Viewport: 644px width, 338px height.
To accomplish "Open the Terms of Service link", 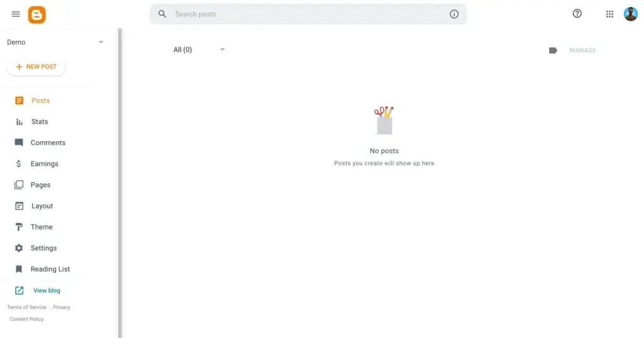I will point(26,307).
